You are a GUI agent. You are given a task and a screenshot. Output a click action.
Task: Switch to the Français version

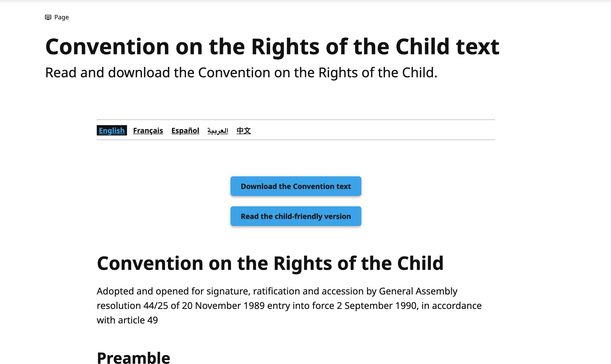[148, 131]
